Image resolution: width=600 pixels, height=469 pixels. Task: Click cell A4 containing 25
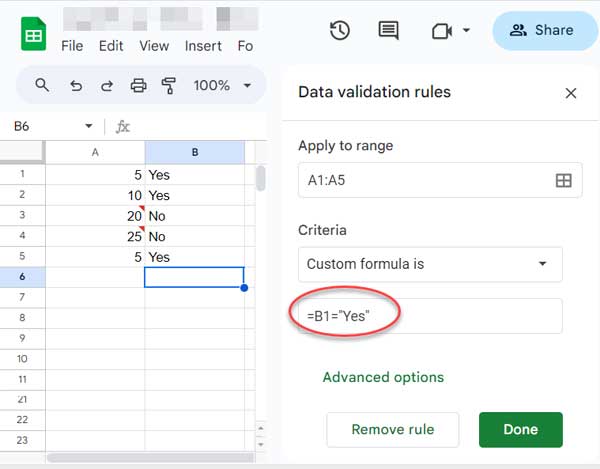tap(95, 236)
